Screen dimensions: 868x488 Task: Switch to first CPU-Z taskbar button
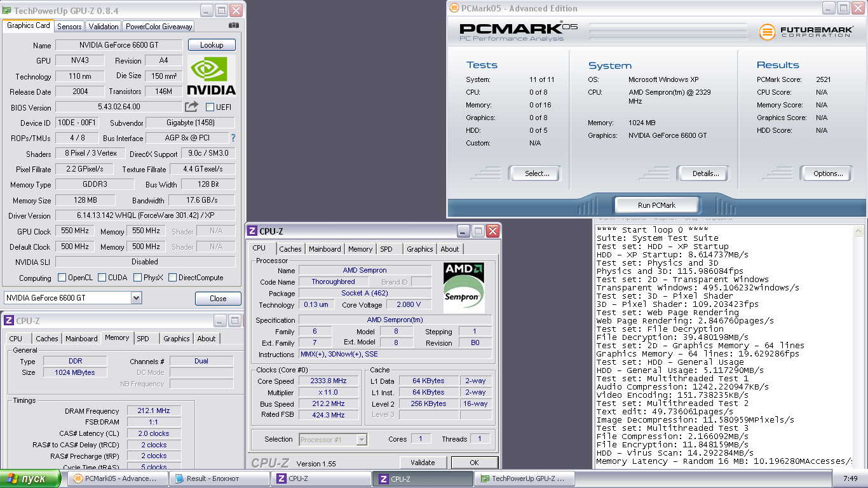tap(322, 478)
